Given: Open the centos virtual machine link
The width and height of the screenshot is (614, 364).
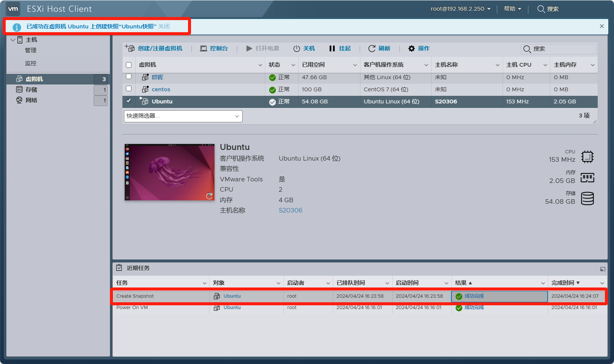Looking at the screenshot, I should (161, 89).
